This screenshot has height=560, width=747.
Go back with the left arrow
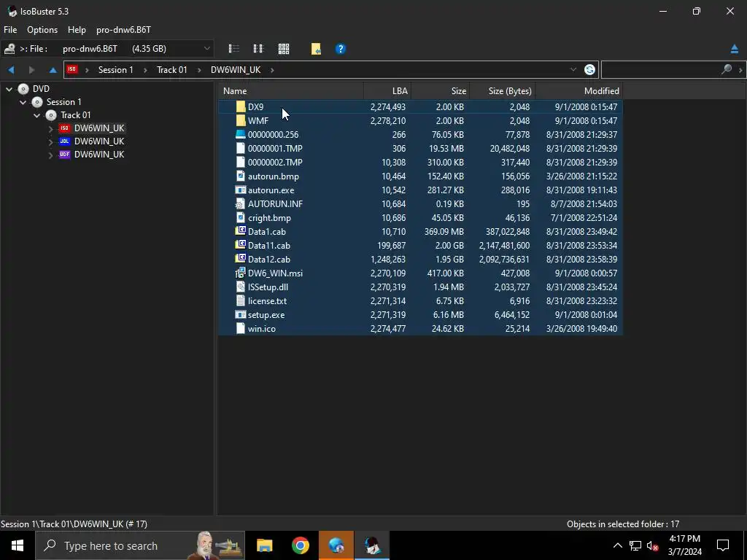click(x=11, y=70)
